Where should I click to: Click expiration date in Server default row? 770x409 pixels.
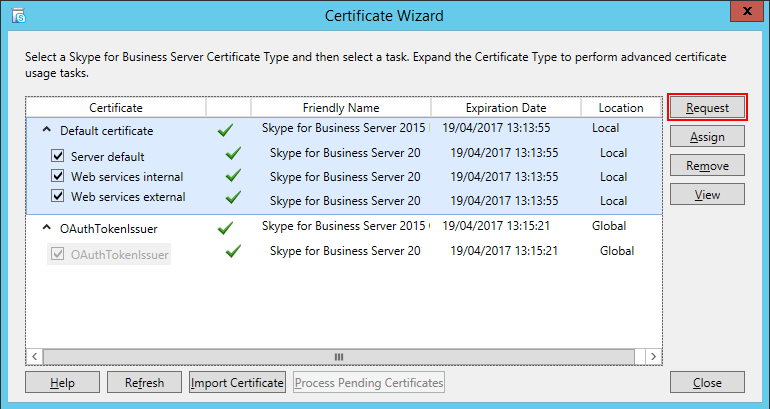coord(504,153)
